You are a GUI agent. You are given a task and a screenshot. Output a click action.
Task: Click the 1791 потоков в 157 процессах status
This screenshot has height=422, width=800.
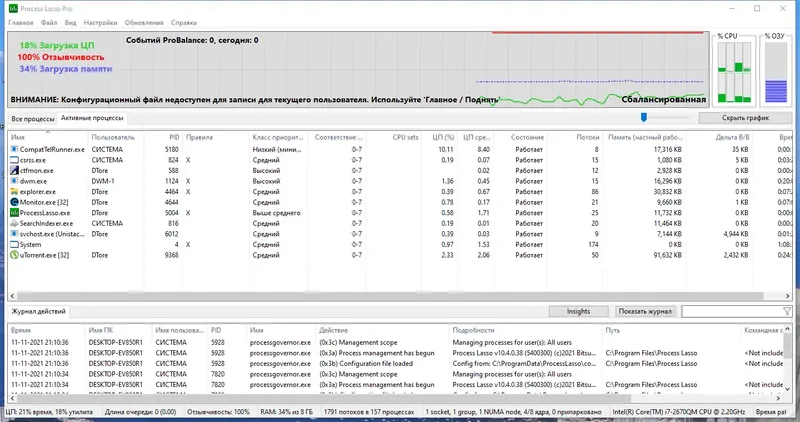coord(369,412)
